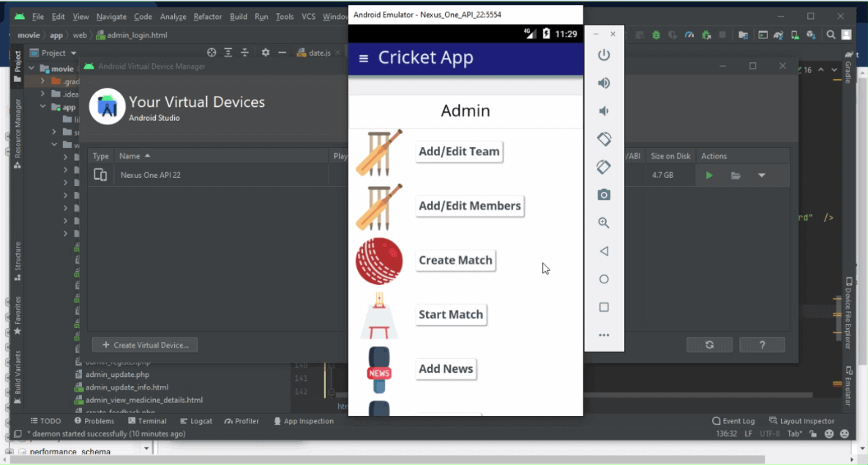Click the emulator volume up icon

(x=604, y=83)
